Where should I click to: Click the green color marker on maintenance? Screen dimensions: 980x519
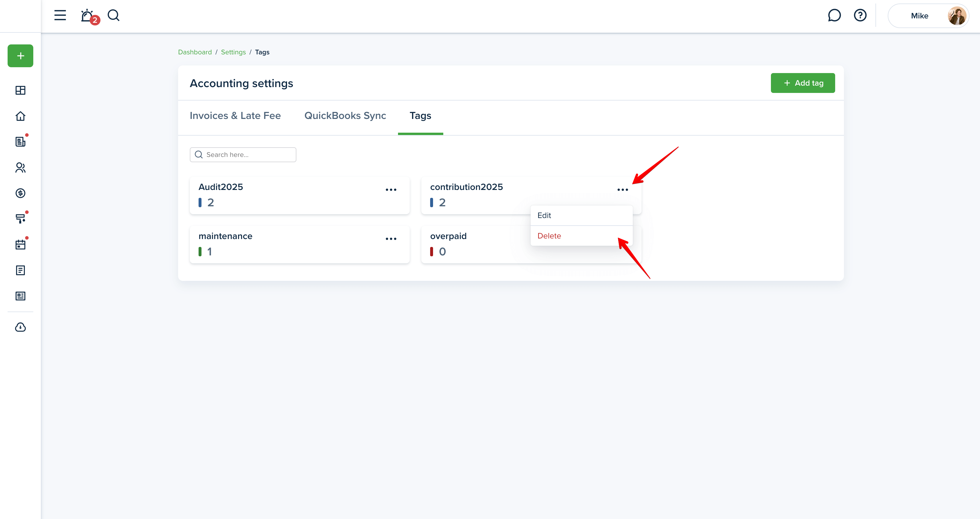coord(200,251)
